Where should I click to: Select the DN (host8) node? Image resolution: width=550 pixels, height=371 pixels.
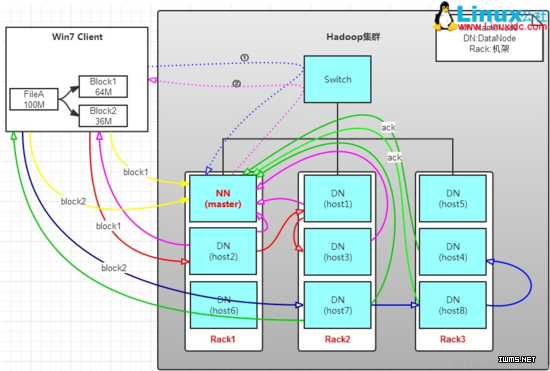pos(453,305)
